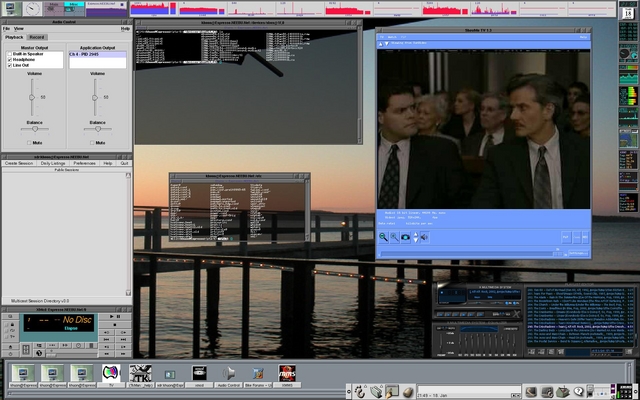Toggle the repeat checkbox in XMcd

pos(7,331)
